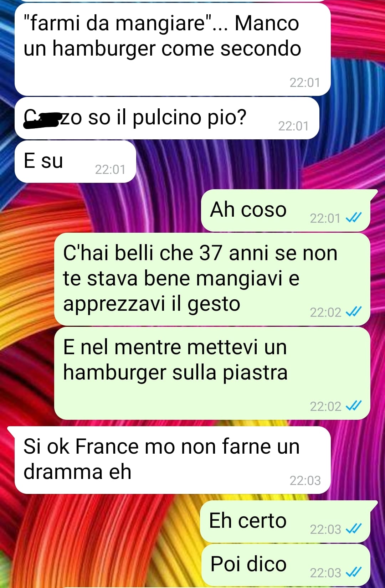This screenshot has height=588, width=385.
Task: Tap the double-check icon on 'Poi dico'
Action: [354, 572]
